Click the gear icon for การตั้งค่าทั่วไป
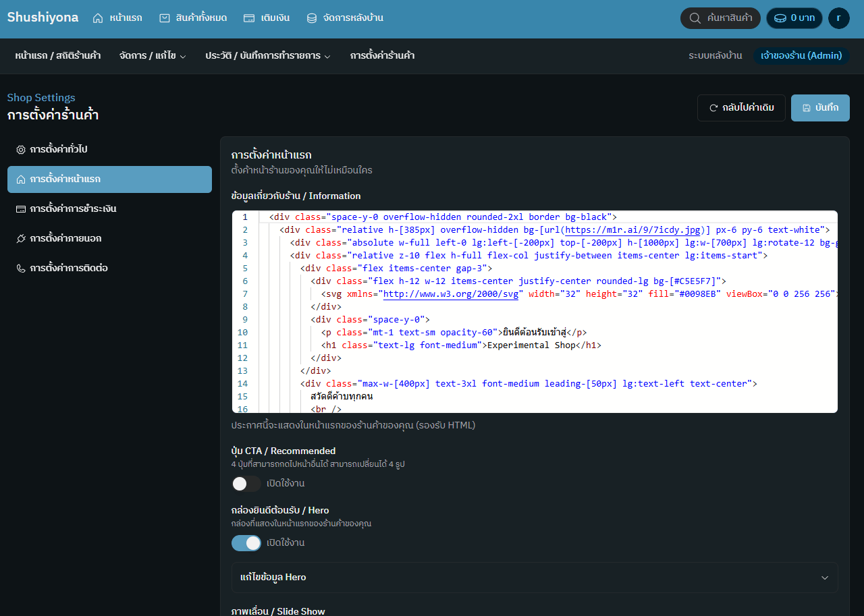 click(x=21, y=149)
